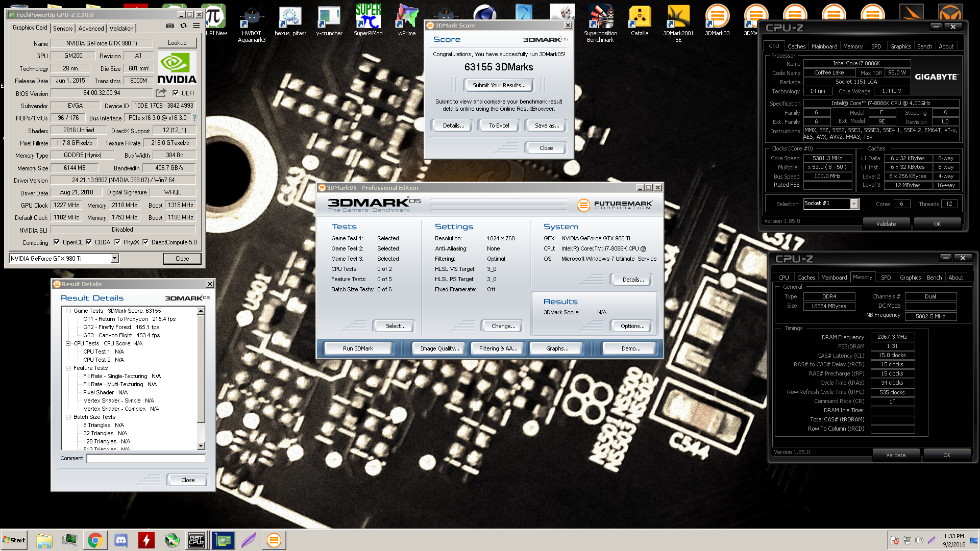Switch to GBT CPU-Z in the taskbar
Image resolution: width=980 pixels, height=551 pixels.
click(x=197, y=540)
